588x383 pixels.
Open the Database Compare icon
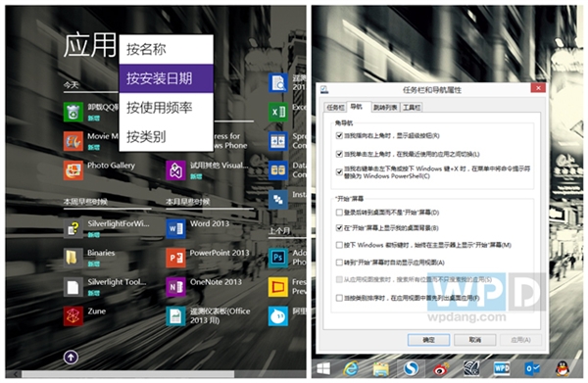pos(278,170)
